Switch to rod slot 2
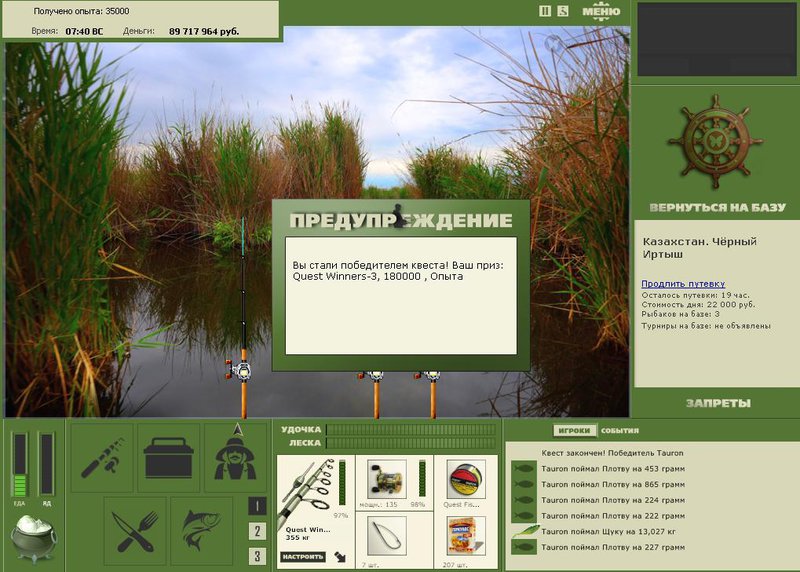Viewport: 800px width, 572px height. tap(257, 531)
